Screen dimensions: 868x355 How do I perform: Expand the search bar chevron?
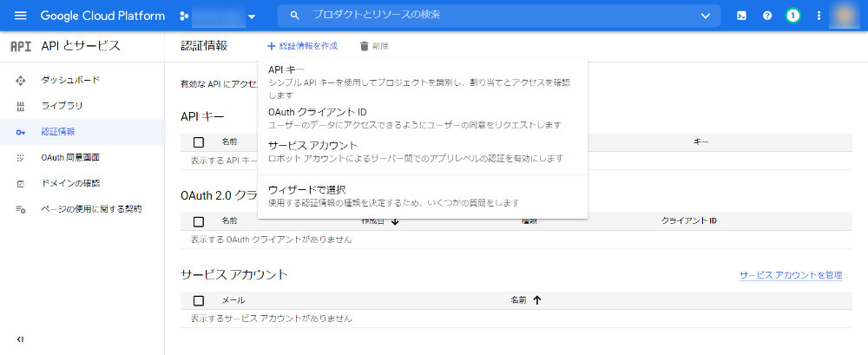[x=705, y=16]
